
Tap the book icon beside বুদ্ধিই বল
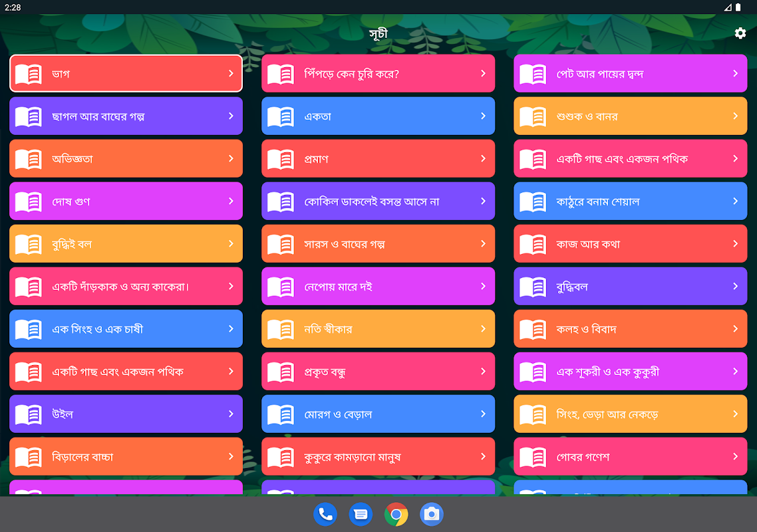29,244
